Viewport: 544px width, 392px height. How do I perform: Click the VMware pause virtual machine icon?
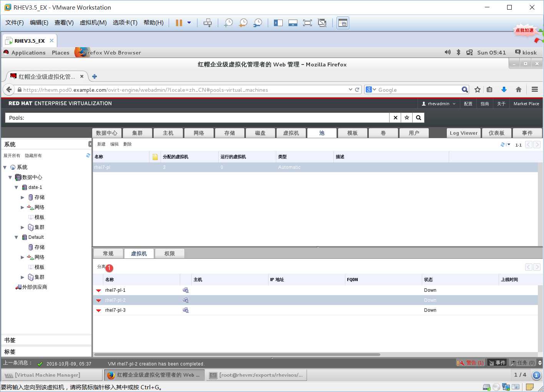(x=179, y=23)
